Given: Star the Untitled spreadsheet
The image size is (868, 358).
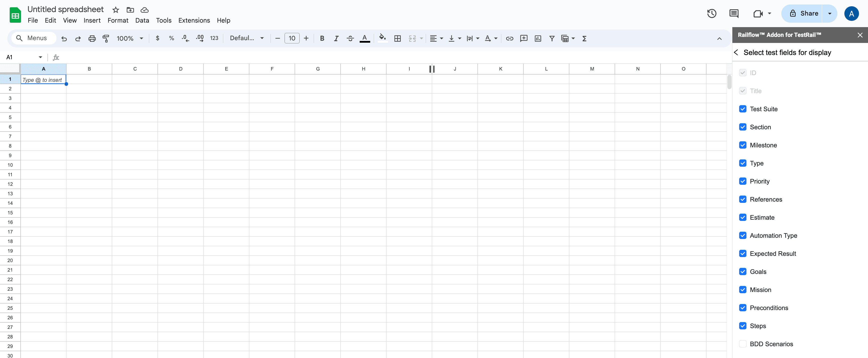Looking at the screenshot, I should coord(116,10).
